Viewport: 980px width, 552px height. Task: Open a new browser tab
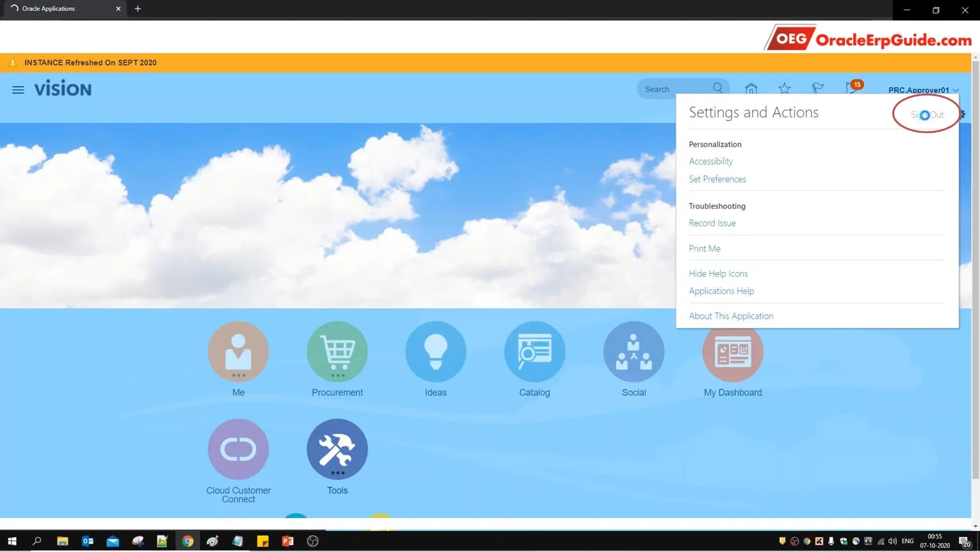(x=138, y=9)
